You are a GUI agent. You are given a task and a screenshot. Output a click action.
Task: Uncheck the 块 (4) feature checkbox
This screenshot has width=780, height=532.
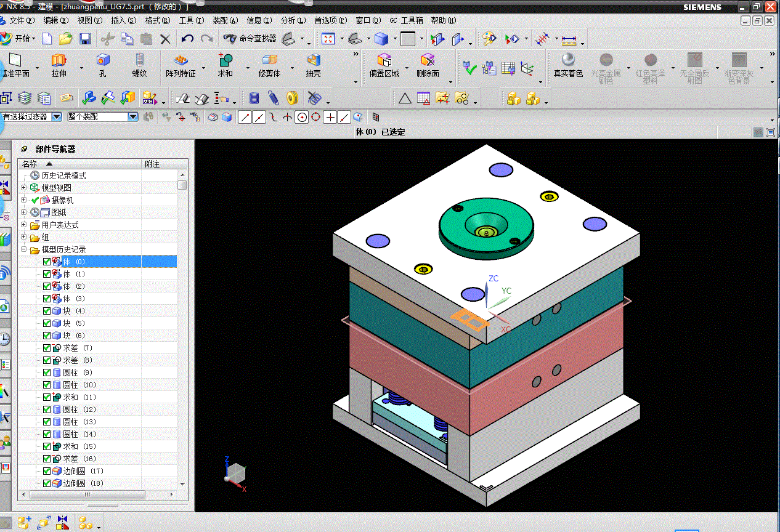[x=47, y=311]
